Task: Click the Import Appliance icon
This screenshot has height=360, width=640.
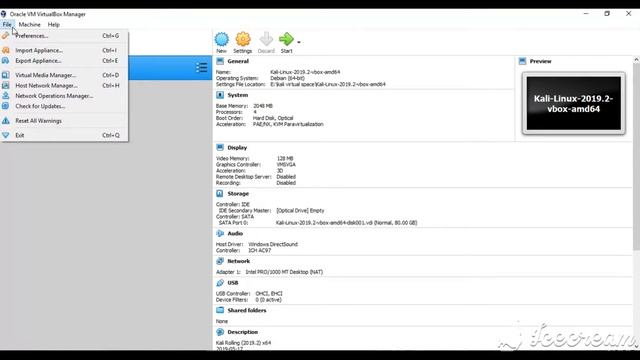Action: coord(5,50)
